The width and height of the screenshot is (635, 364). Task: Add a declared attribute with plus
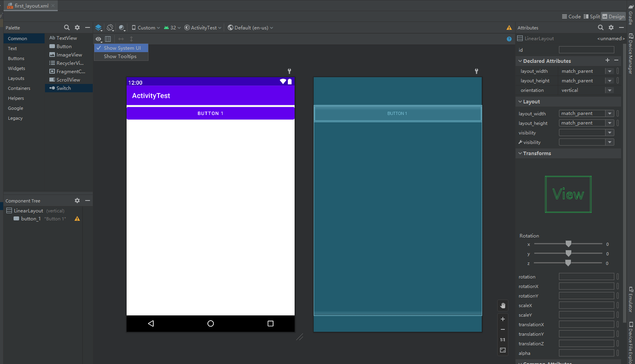pyautogui.click(x=608, y=60)
